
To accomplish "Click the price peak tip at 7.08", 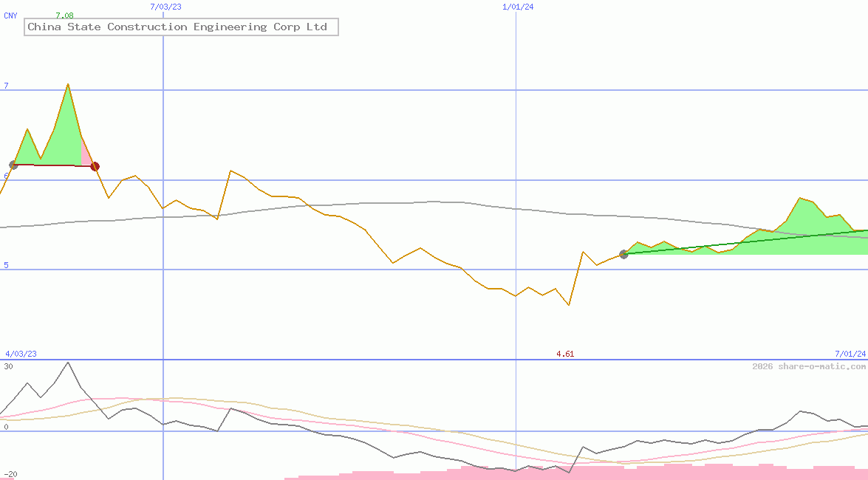I will (68, 84).
